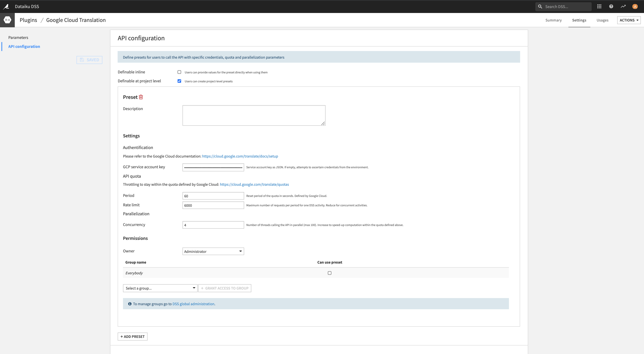The height and width of the screenshot is (354, 644).
Task: Allow Everybody to use the preset
Action: tap(330, 273)
